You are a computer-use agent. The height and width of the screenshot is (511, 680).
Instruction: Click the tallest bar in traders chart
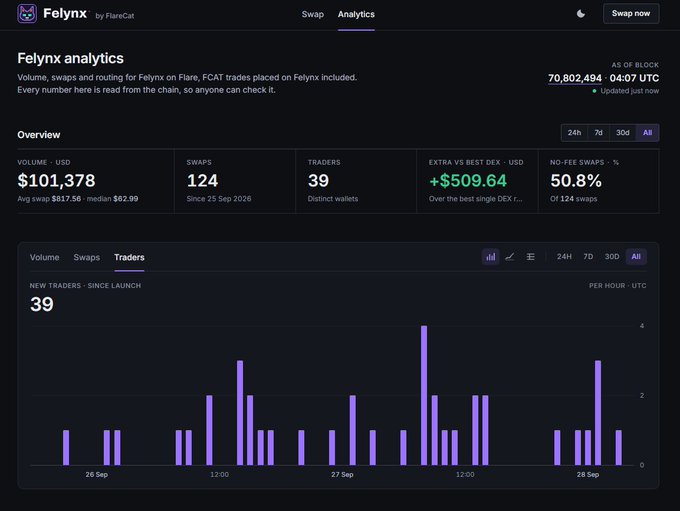tap(424, 395)
